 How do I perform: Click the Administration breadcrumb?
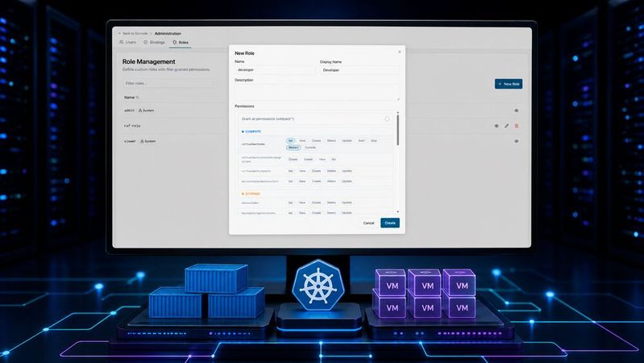(x=168, y=33)
